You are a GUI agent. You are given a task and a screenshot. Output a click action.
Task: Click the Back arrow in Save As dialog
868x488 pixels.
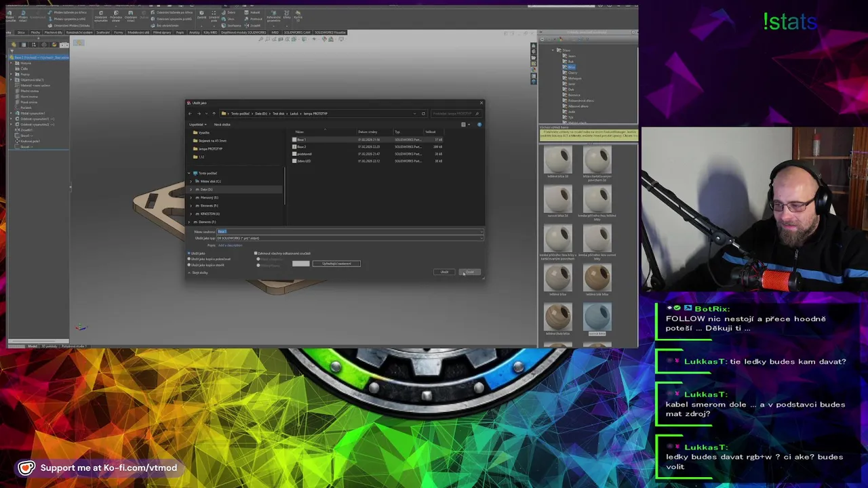(190, 113)
